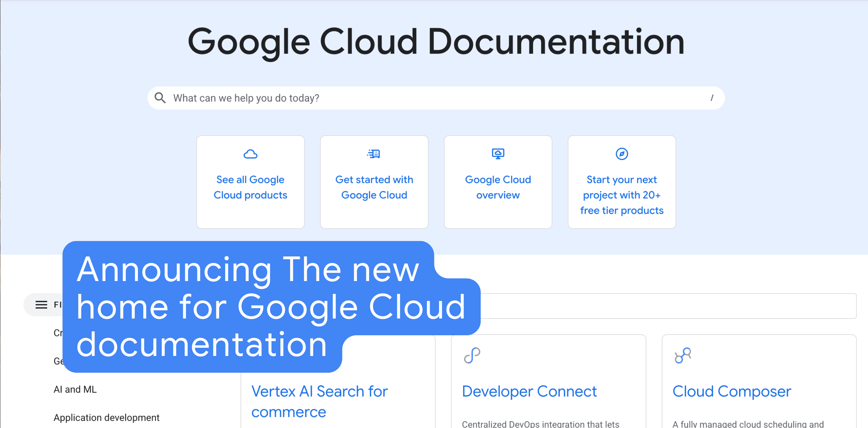Image resolution: width=868 pixels, height=428 pixels.
Task: Select the AI and ML category
Action: (75, 389)
